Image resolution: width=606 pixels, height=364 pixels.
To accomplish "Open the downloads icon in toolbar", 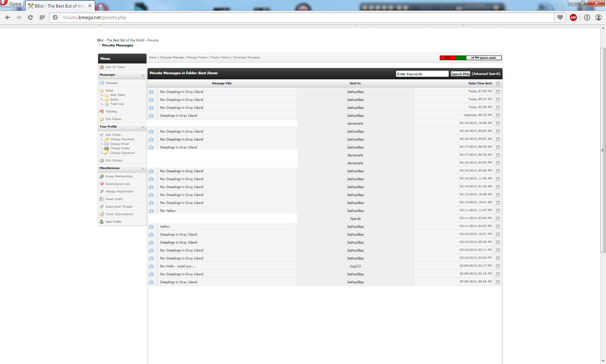I will click(x=587, y=17).
